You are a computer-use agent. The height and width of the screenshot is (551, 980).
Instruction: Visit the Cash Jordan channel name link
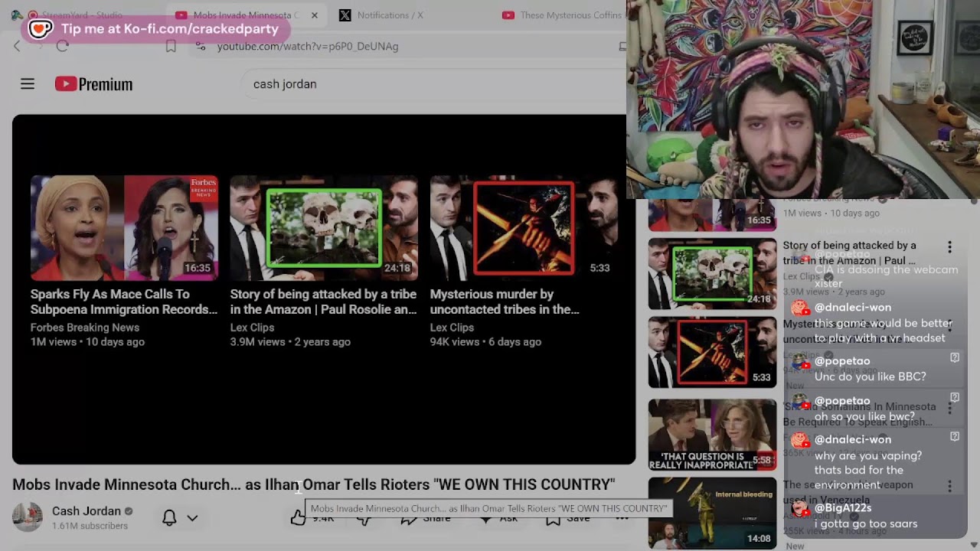coord(87,511)
